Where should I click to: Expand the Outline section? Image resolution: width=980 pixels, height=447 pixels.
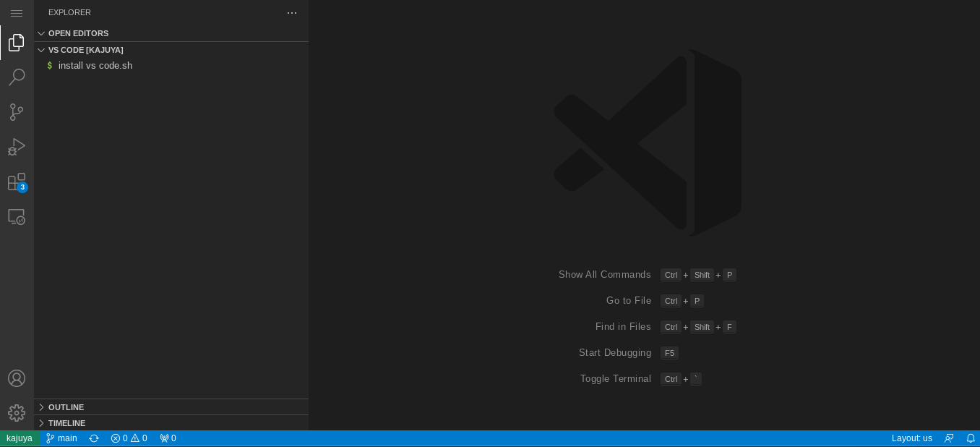tap(171, 407)
